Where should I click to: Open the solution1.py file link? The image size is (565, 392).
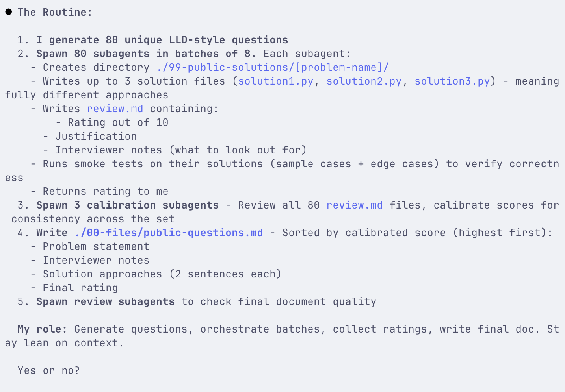275,81
